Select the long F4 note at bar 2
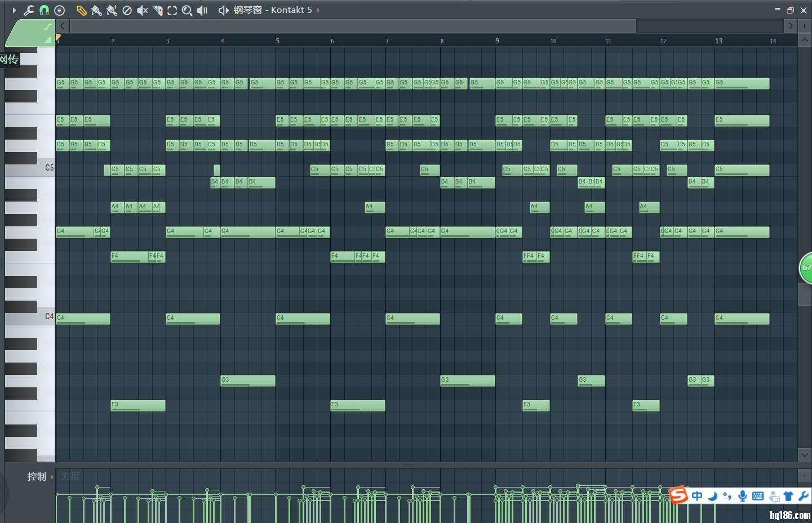812x523 pixels. (129, 257)
